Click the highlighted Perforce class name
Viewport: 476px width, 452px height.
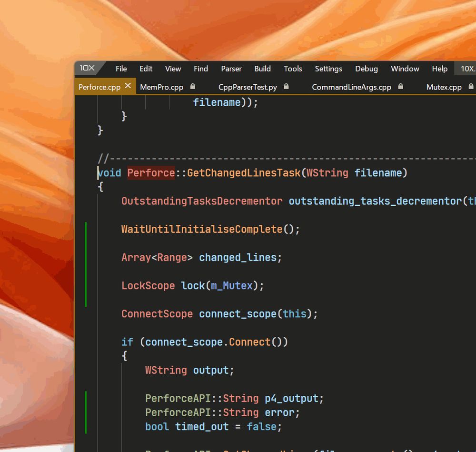point(151,172)
